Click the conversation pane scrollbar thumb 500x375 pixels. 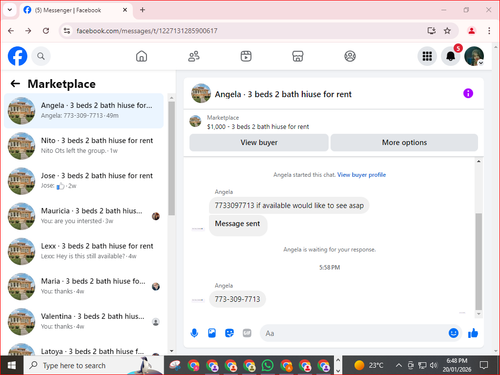(479, 262)
